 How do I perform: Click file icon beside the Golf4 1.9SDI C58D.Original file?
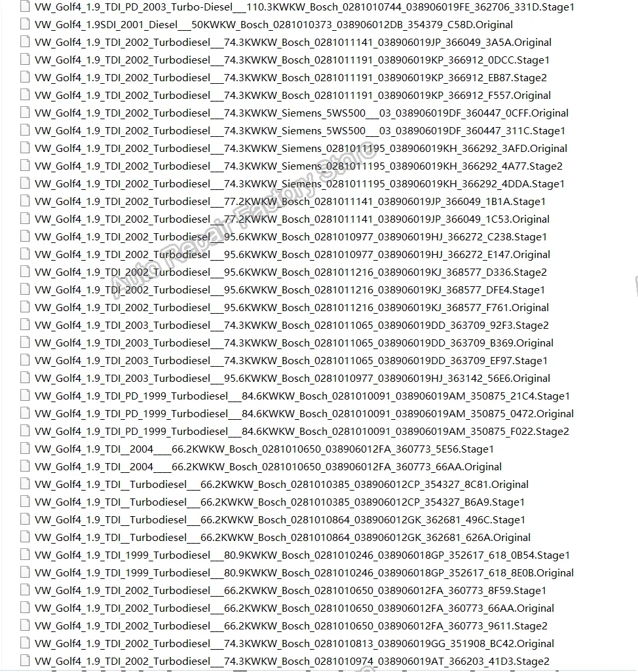coord(25,24)
